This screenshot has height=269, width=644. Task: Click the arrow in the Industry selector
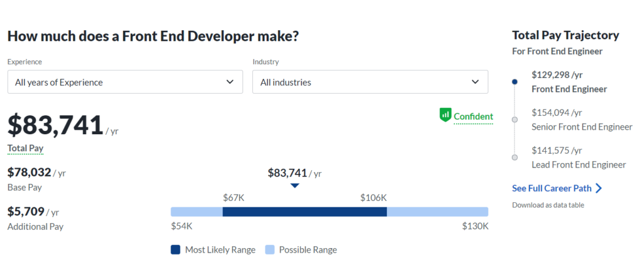475,82
